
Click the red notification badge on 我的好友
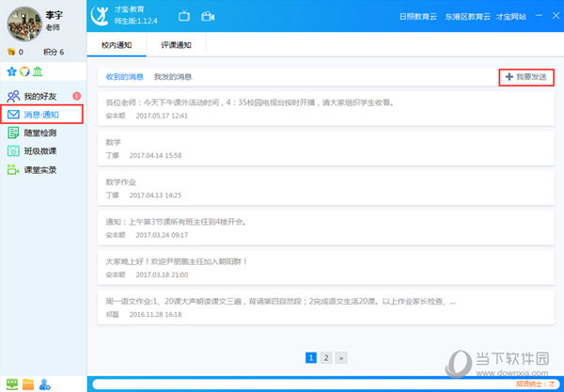coord(77,96)
